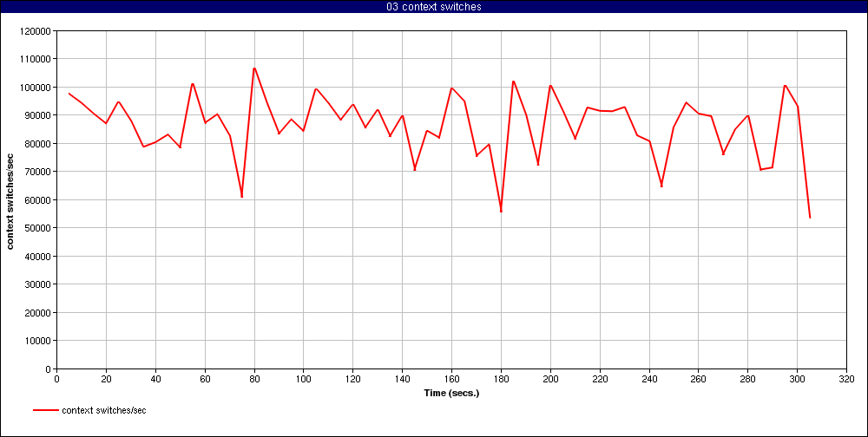This screenshot has width=868, height=437.
Task: Click the final data point at 305 seconds
Action: click(x=810, y=218)
